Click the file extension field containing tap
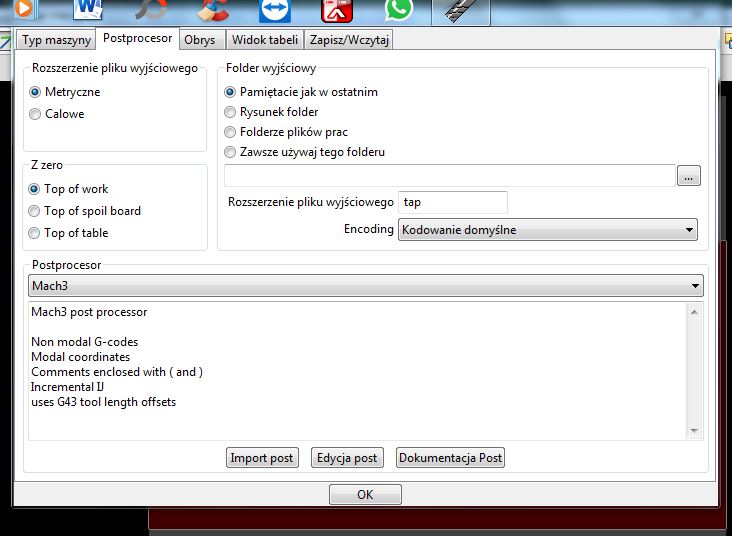The width and height of the screenshot is (732, 536). [x=452, y=202]
